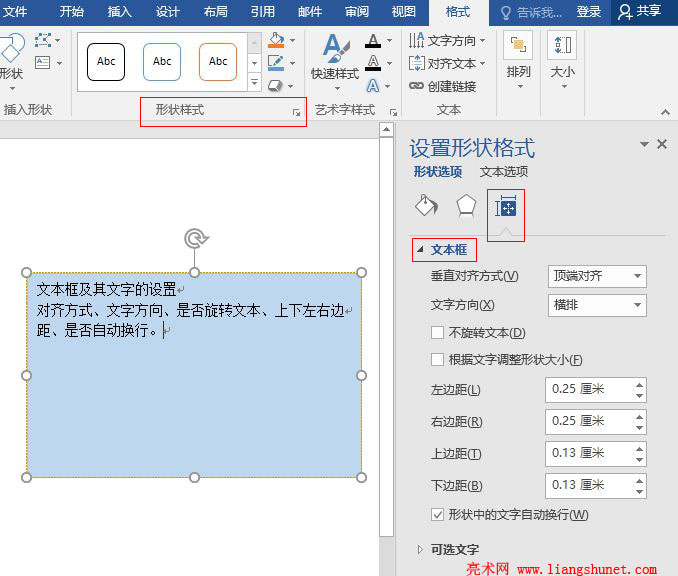Viewport: 678px width, 576px height.
Task: Click the Text Fill 'A' icon
Action: point(373,41)
